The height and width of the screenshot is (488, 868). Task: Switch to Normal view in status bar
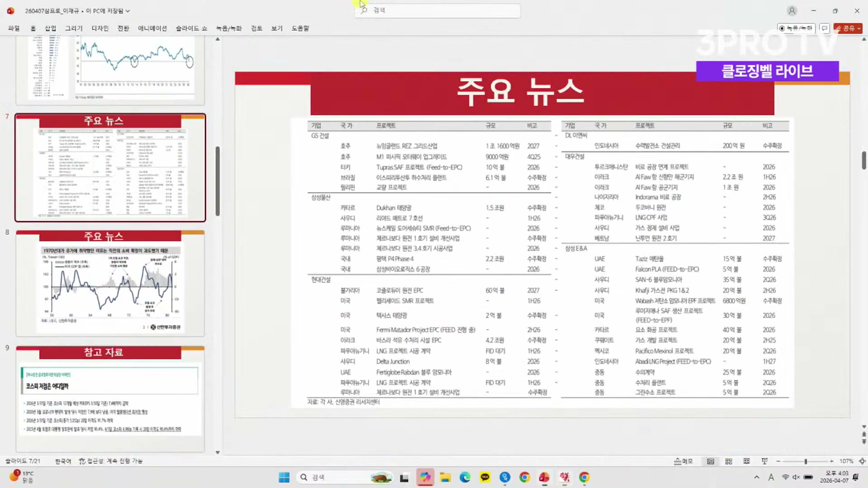711,461
